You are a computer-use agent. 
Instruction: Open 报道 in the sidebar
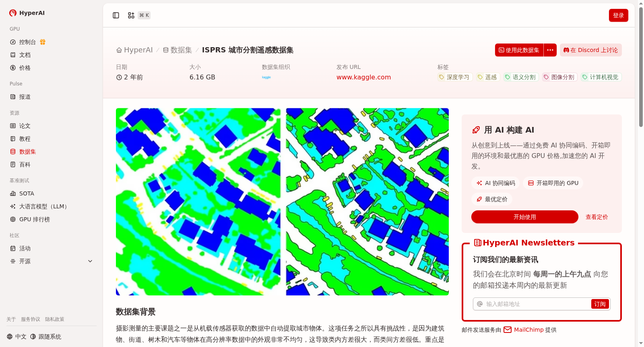(25, 97)
